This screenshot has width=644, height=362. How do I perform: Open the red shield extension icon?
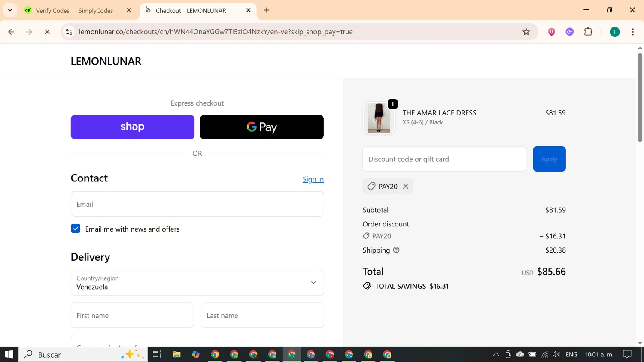point(551,32)
